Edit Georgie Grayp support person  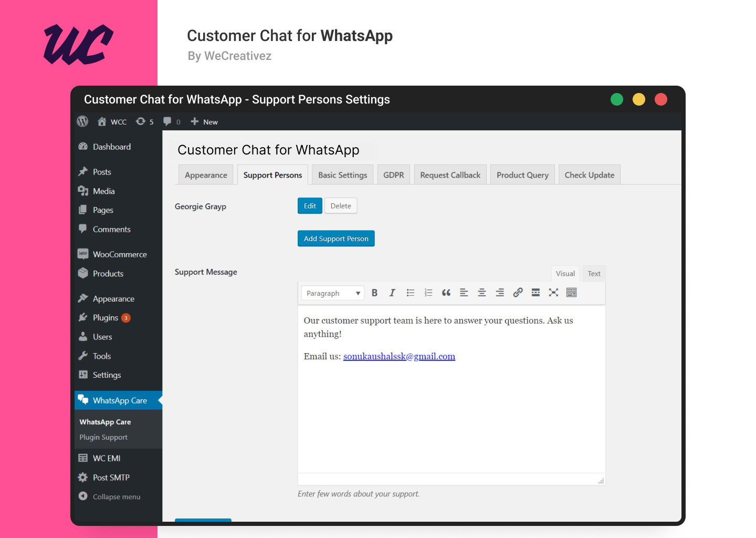[310, 206]
